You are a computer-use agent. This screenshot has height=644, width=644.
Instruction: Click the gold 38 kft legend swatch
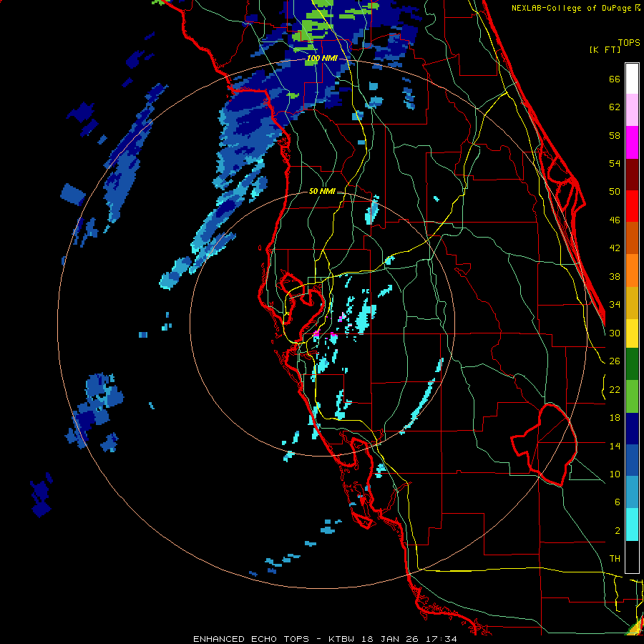click(632, 303)
